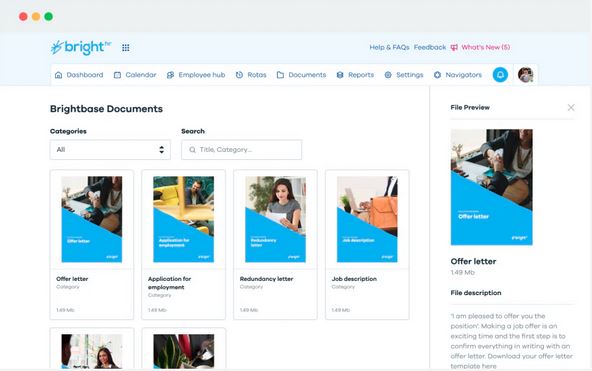Viewport: 592px width, 371px height.
Task: Click the Offer letter heading in preview panel
Action: pos(473,261)
